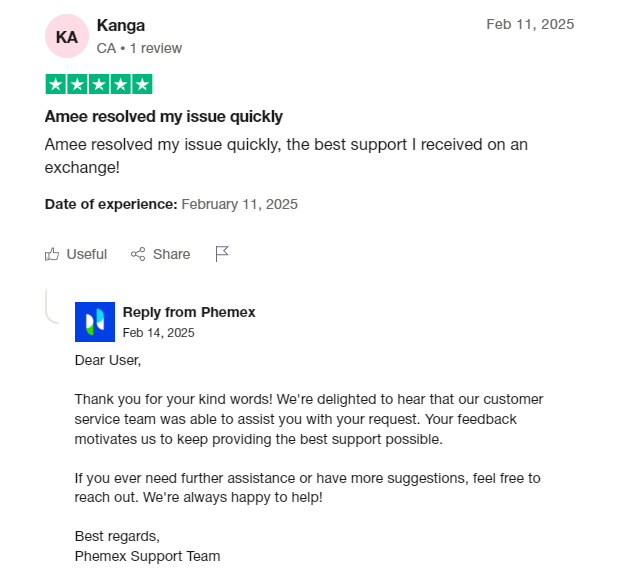Click the Phemex logo in reply

pyautogui.click(x=95, y=322)
